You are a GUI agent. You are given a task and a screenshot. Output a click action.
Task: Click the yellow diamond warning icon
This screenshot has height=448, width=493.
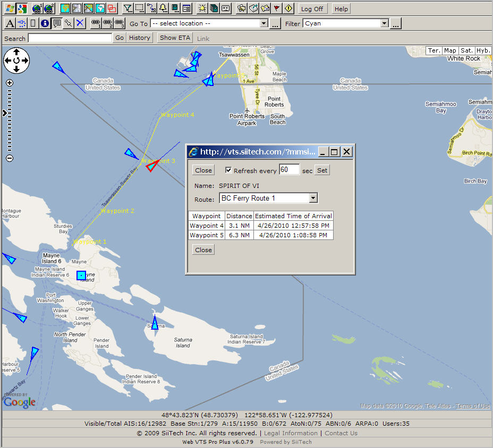coord(288,8)
